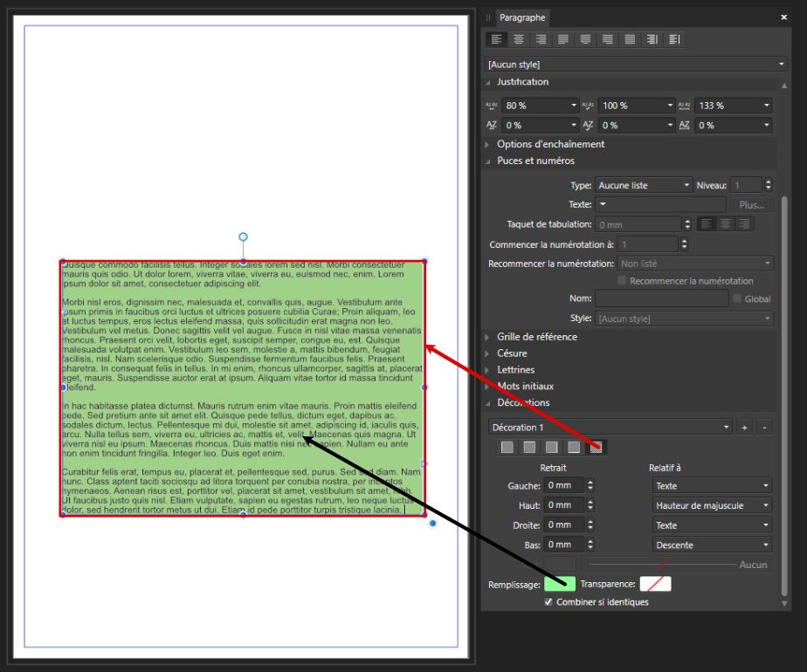Justify paragraph with last line left

(x=563, y=39)
